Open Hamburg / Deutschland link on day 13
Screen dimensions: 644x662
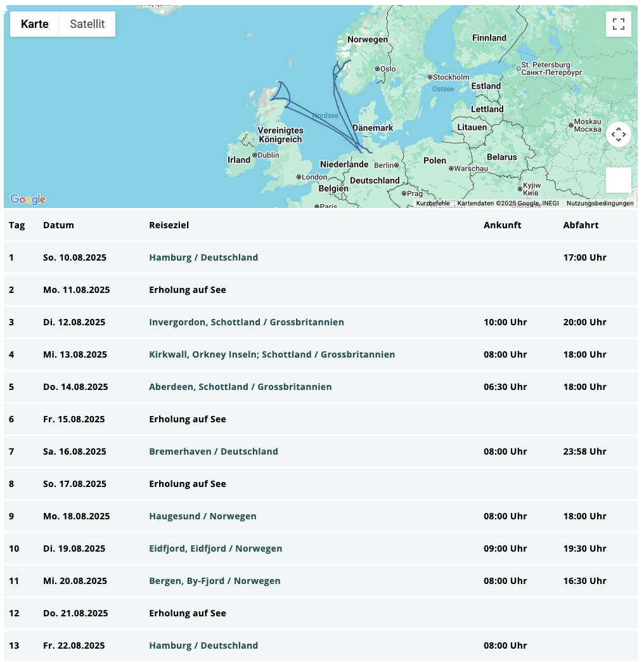tap(203, 646)
